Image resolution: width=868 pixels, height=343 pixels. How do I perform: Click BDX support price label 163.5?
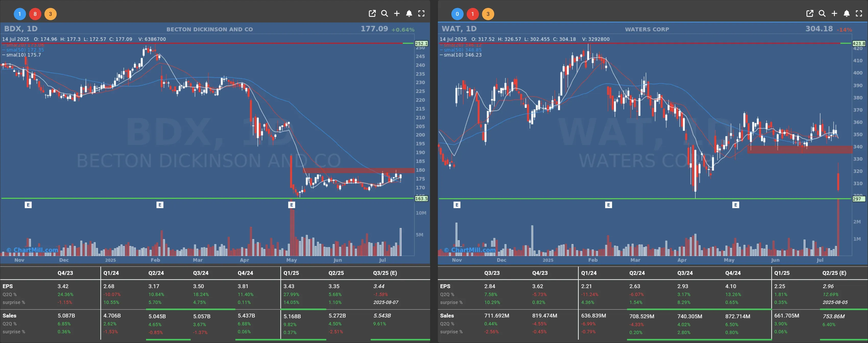pos(421,199)
